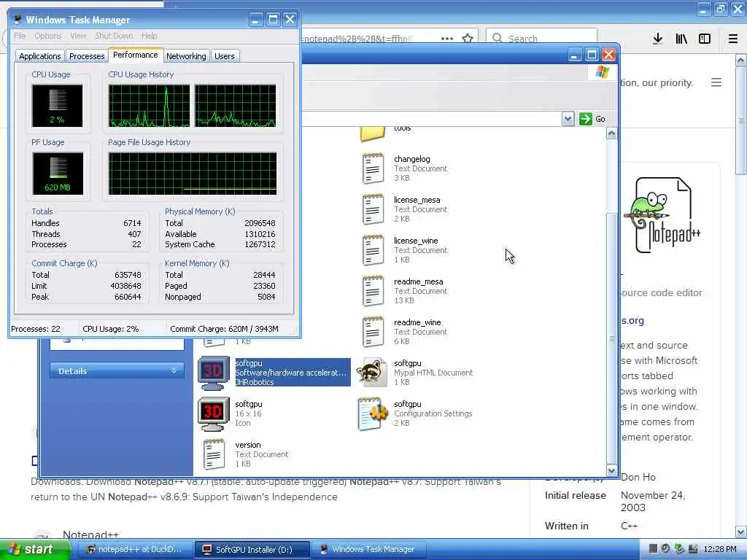Open the readme_mesa text document icon
Viewport: 747px width, 560px height.
click(373, 291)
